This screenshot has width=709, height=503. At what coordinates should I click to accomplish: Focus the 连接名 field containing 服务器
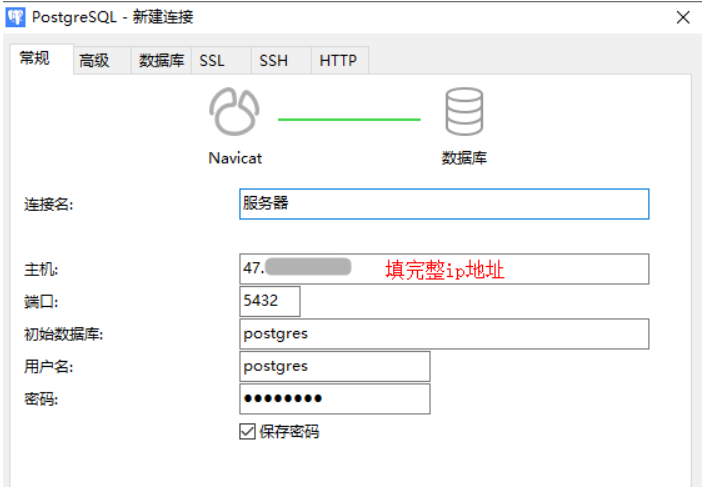coord(444,204)
